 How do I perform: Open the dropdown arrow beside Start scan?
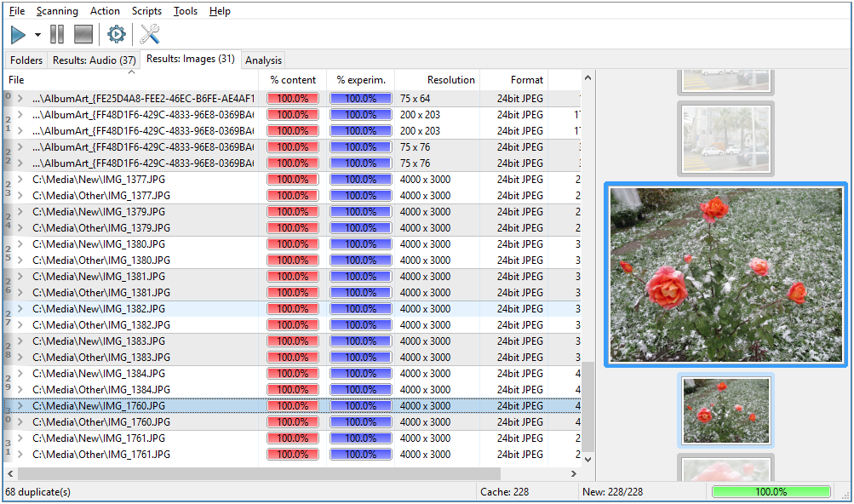pos(37,36)
